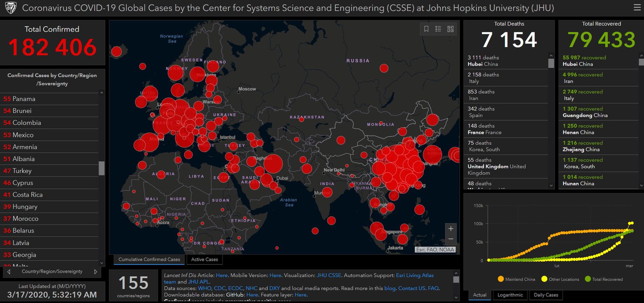Select Latvia in the country list
Viewport: 644px width, 303px height.
coord(49,243)
